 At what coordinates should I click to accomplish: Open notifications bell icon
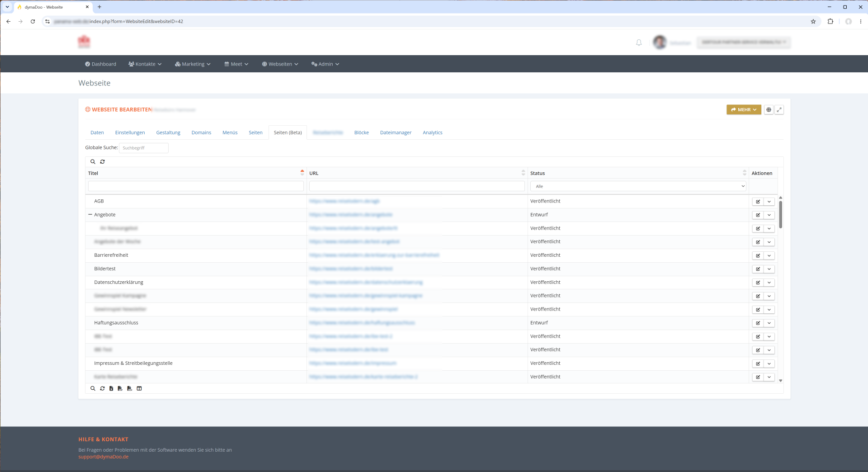pos(639,42)
